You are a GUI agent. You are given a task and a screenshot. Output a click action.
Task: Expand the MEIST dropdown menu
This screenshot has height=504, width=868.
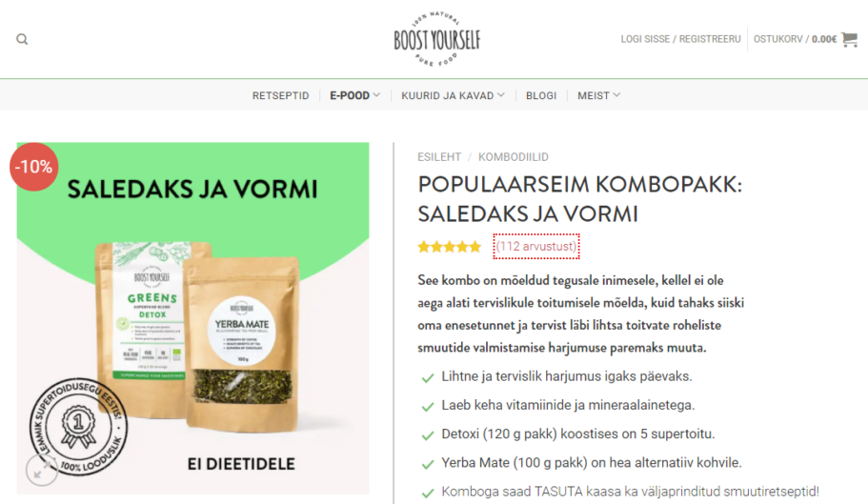[x=599, y=95]
